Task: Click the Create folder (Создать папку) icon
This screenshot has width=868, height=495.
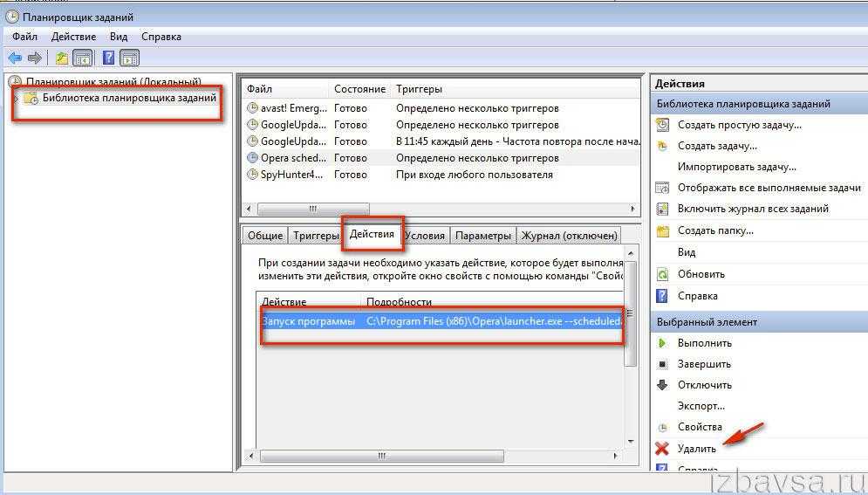Action: [x=662, y=231]
